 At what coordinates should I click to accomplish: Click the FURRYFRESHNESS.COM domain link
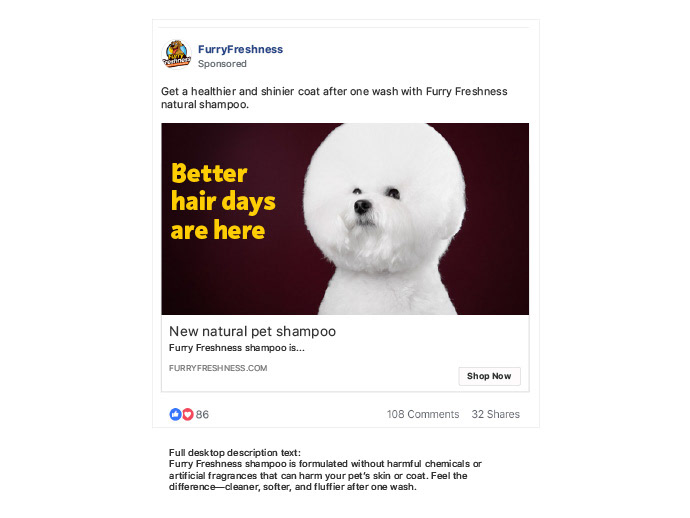[x=218, y=368]
